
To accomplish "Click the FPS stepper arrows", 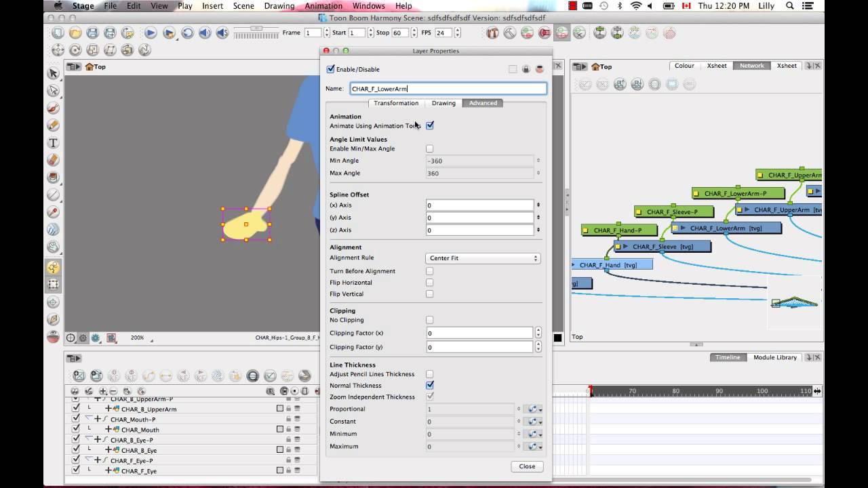I will pyautogui.click(x=458, y=33).
